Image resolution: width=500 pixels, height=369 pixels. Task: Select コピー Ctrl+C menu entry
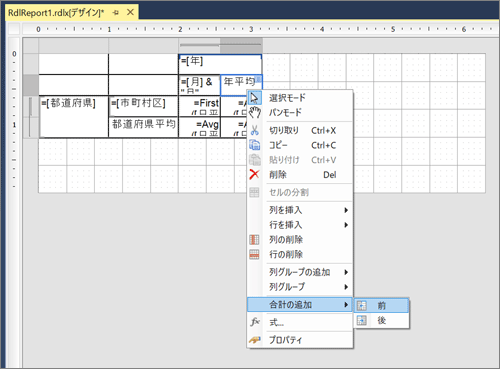[300, 145]
